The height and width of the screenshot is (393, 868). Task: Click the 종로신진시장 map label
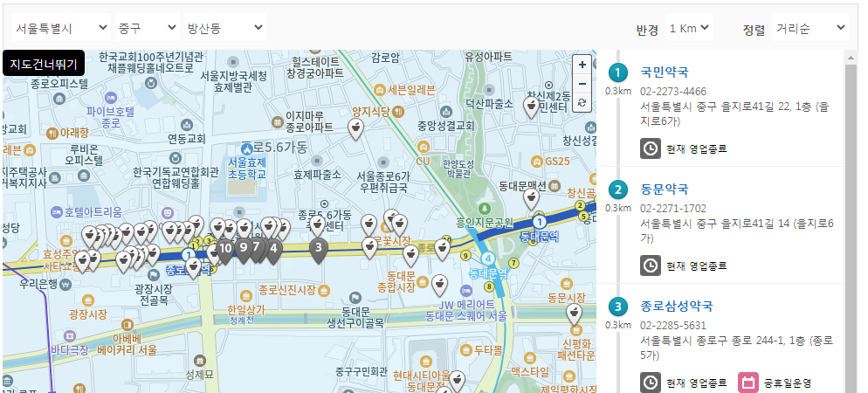tap(286, 290)
